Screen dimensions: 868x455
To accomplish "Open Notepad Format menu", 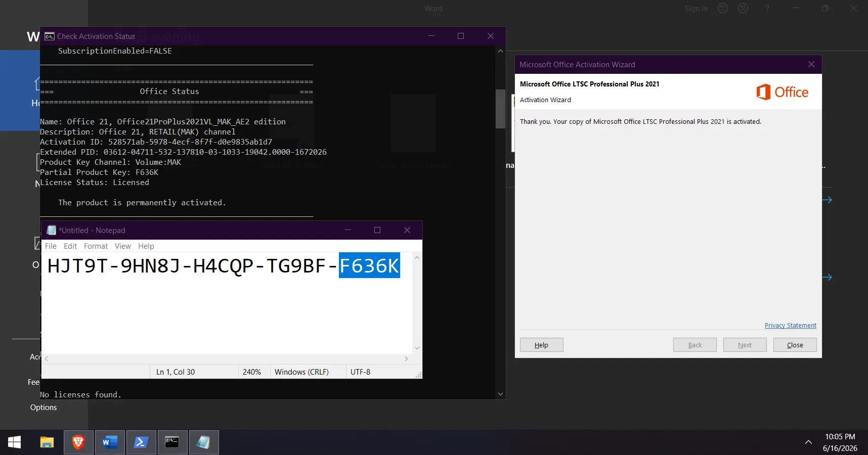I will (96, 246).
